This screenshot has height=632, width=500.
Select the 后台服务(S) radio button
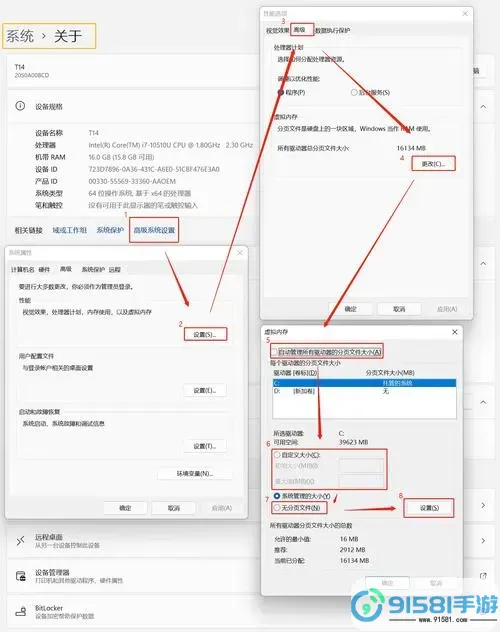354,92
